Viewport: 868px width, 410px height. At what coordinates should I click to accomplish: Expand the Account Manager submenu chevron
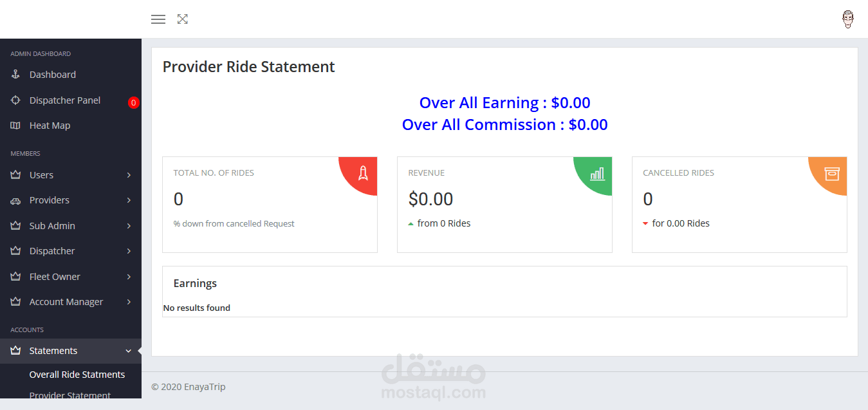(129, 302)
